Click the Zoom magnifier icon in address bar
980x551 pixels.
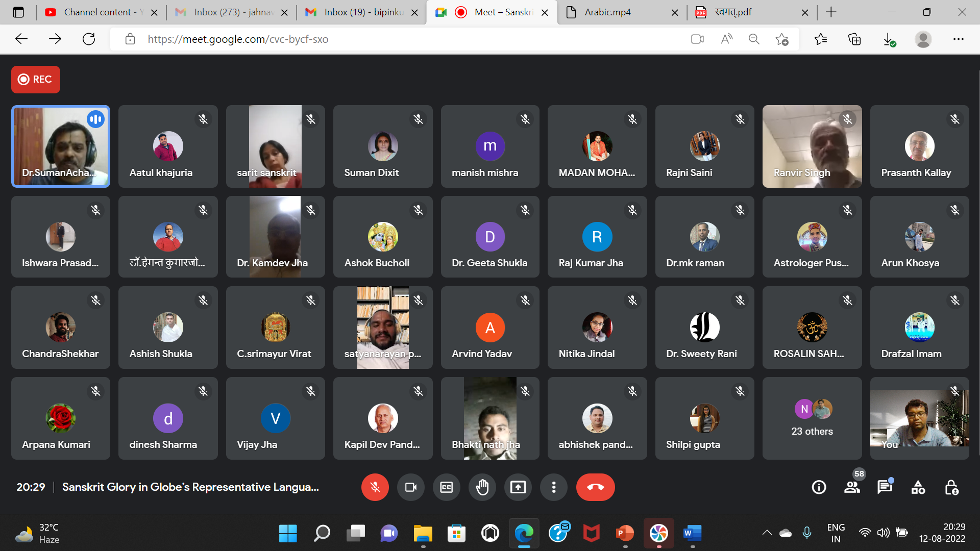tap(753, 39)
